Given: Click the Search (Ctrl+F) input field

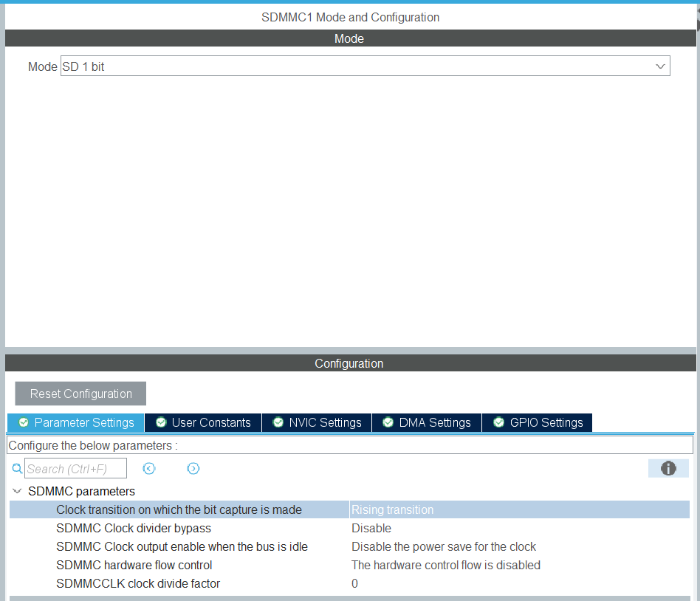Looking at the screenshot, I should click(x=75, y=468).
